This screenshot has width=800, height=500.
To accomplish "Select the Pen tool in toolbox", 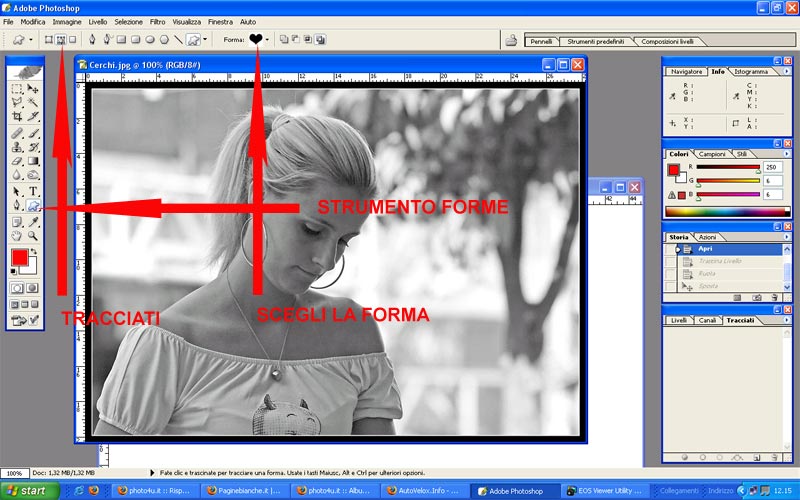I will point(17,206).
